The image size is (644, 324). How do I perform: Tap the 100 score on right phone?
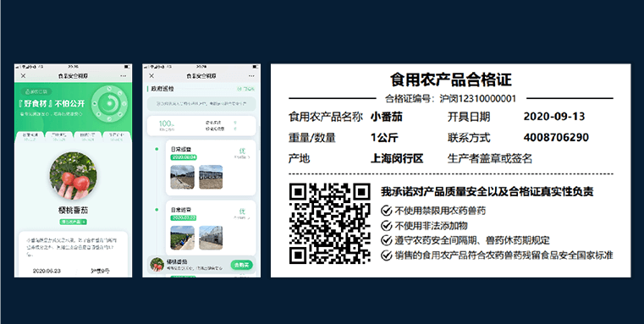coord(167,124)
